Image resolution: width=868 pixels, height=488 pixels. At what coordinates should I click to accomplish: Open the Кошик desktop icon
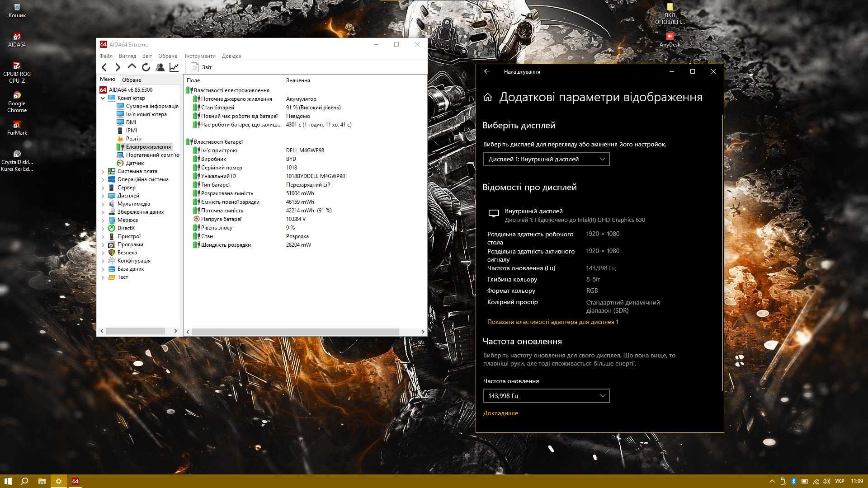[17, 11]
